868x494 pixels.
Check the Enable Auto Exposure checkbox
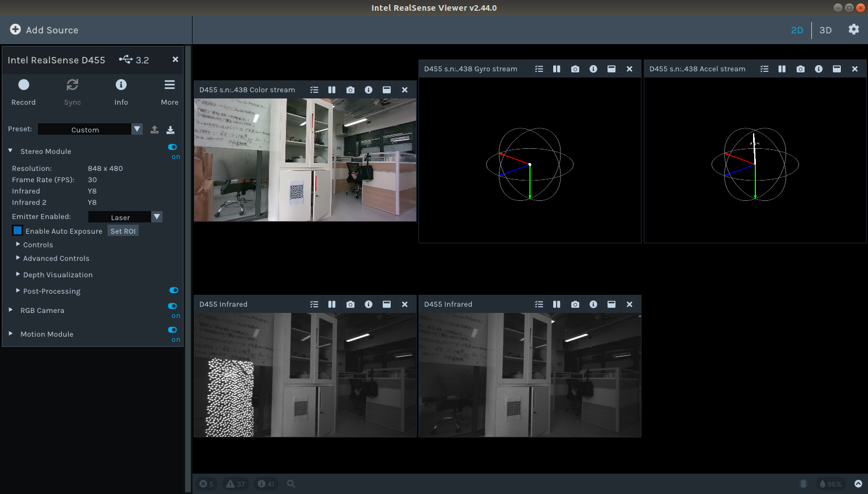(x=18, y=230)
